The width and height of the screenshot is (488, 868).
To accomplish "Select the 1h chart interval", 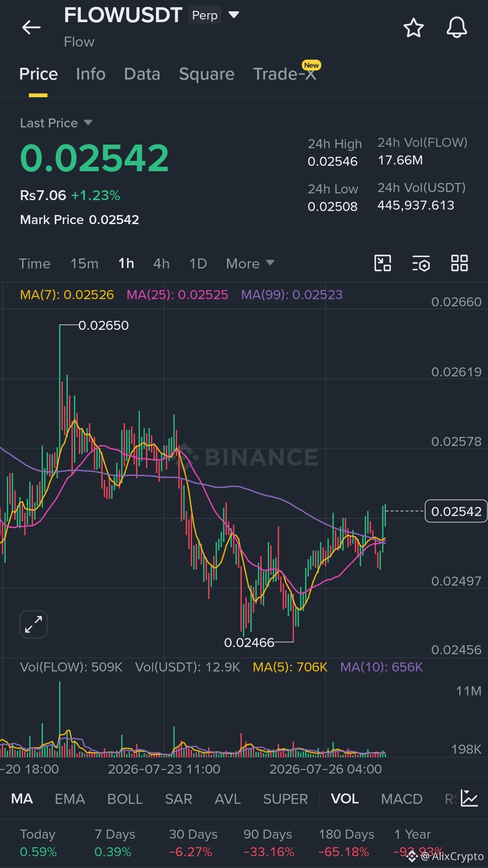I will coord(126,263).
